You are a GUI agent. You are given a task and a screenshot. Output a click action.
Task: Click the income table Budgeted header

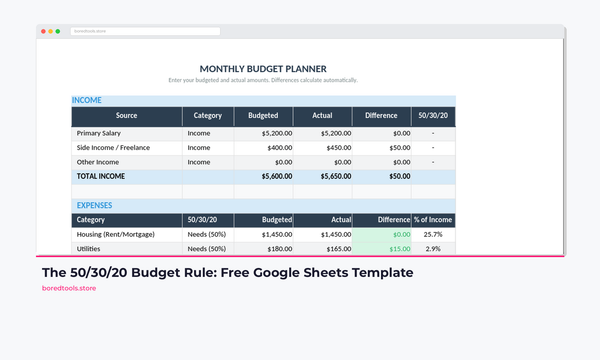point(263,116)
